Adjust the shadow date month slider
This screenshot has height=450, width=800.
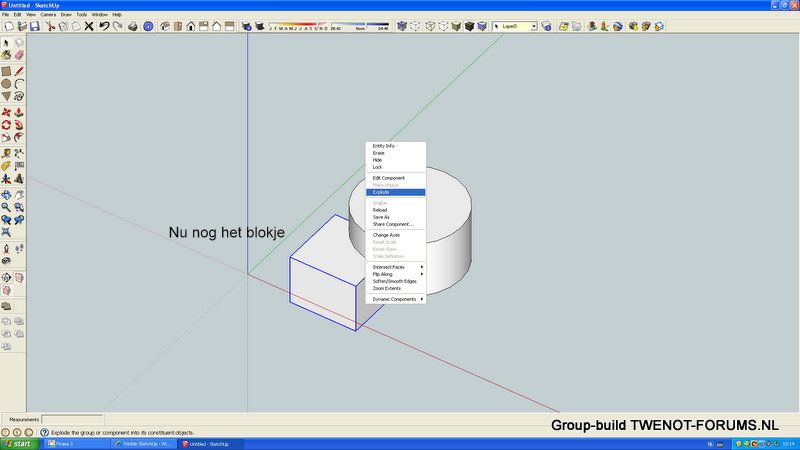point(298,26)
